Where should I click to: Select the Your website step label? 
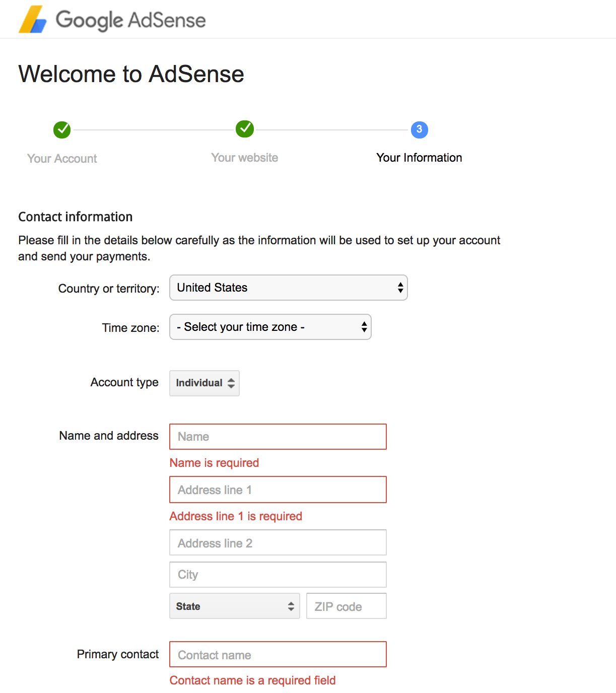[x=245, y=158]
